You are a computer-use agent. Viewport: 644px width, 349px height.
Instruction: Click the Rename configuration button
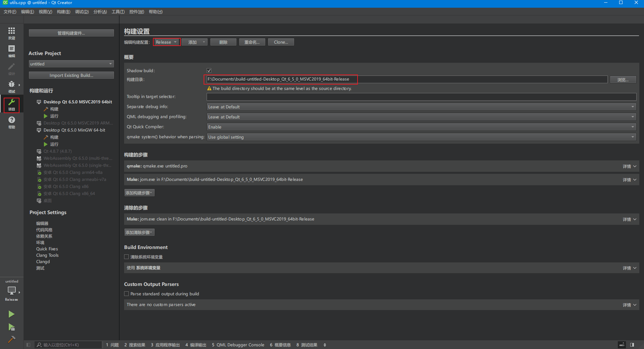click(252, 42)
